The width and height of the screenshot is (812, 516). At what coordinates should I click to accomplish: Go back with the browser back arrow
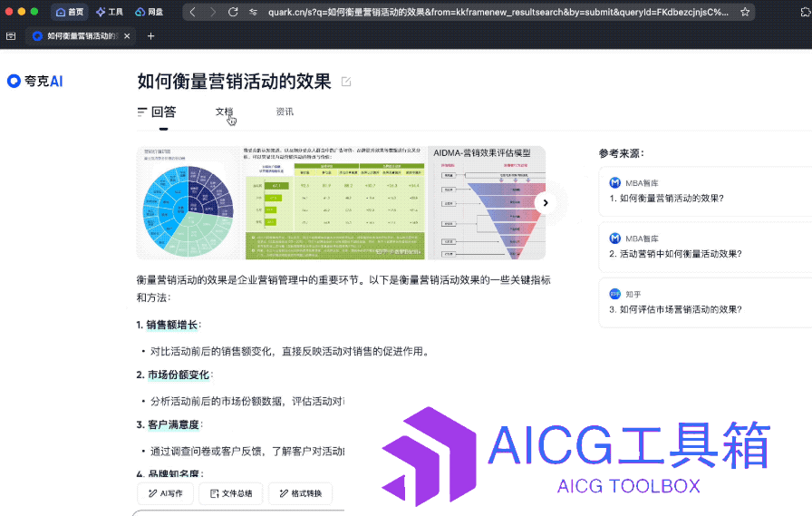pos(192,12)
